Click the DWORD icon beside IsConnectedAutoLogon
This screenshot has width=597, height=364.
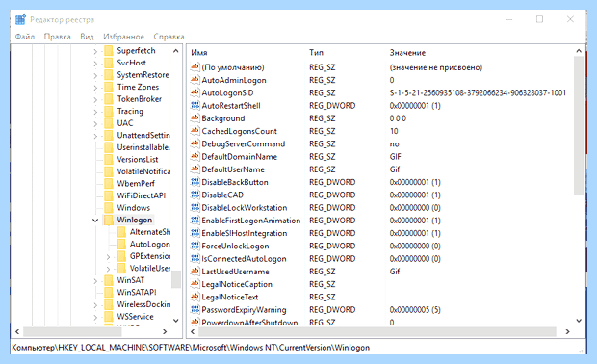click(x=195, y=258)
